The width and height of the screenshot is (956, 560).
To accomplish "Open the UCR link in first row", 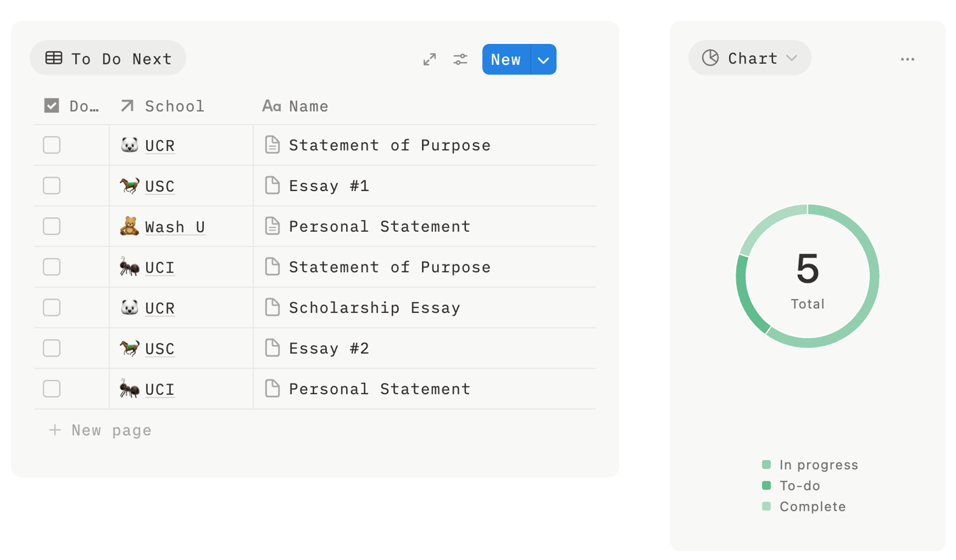I will pos(160,146).
